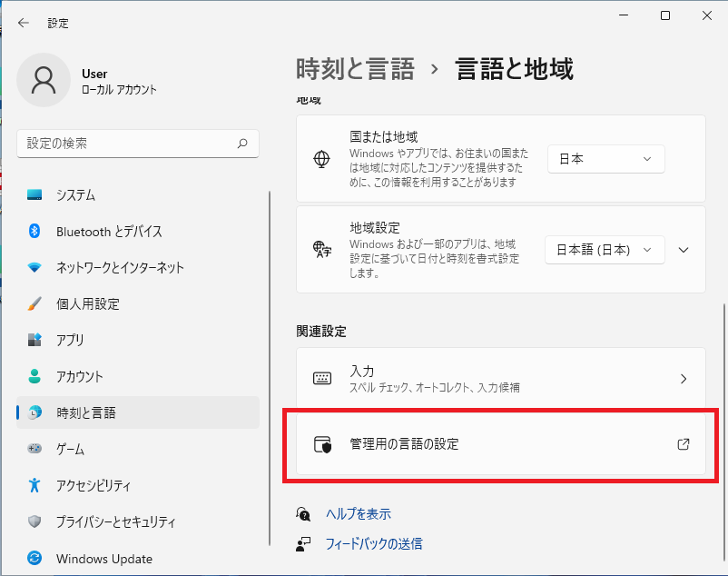The image size is (728, 576).
Task: Click the アカウント person icon
Action: click(34, 376)
